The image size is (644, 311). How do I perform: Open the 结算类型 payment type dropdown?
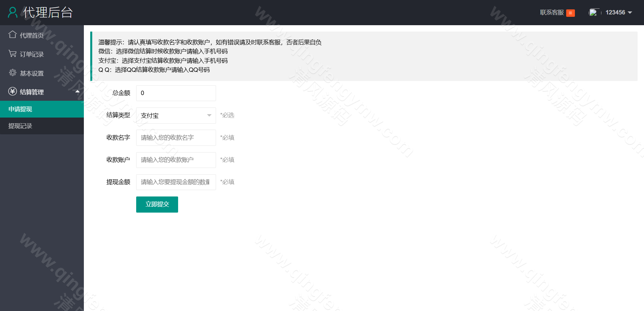(176, 115)
